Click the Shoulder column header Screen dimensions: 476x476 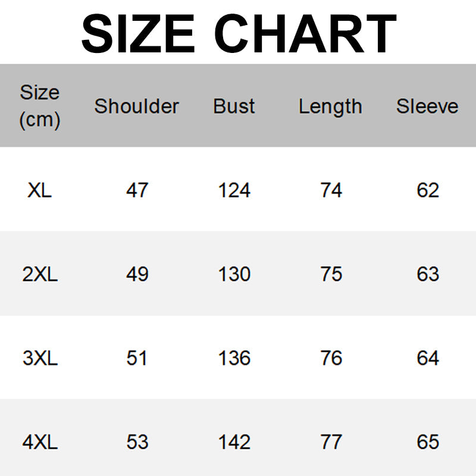coord(136,106)
